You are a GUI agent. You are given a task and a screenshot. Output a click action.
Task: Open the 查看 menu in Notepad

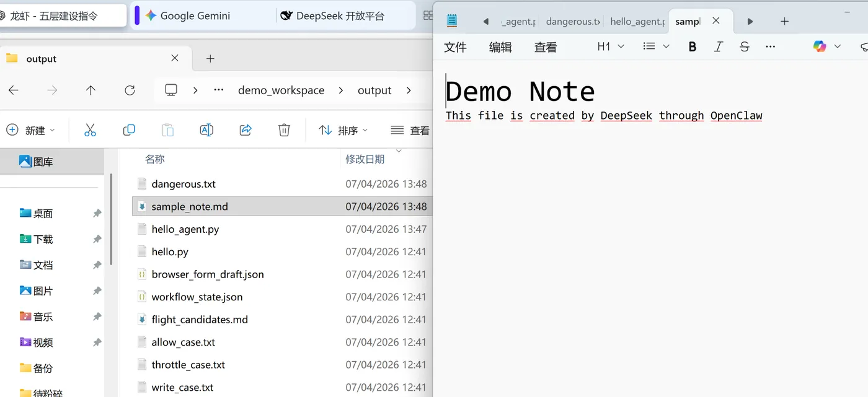[x=546, y=47]
